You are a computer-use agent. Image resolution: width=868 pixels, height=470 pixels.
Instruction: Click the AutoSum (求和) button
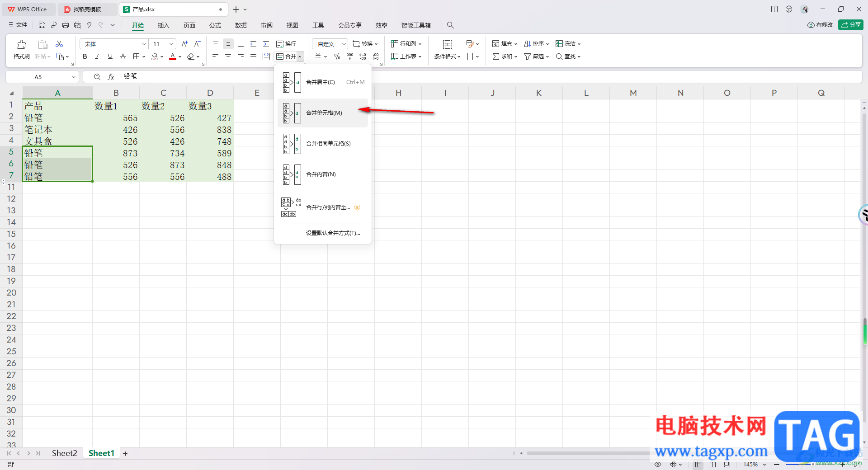[x=505, y=56]
